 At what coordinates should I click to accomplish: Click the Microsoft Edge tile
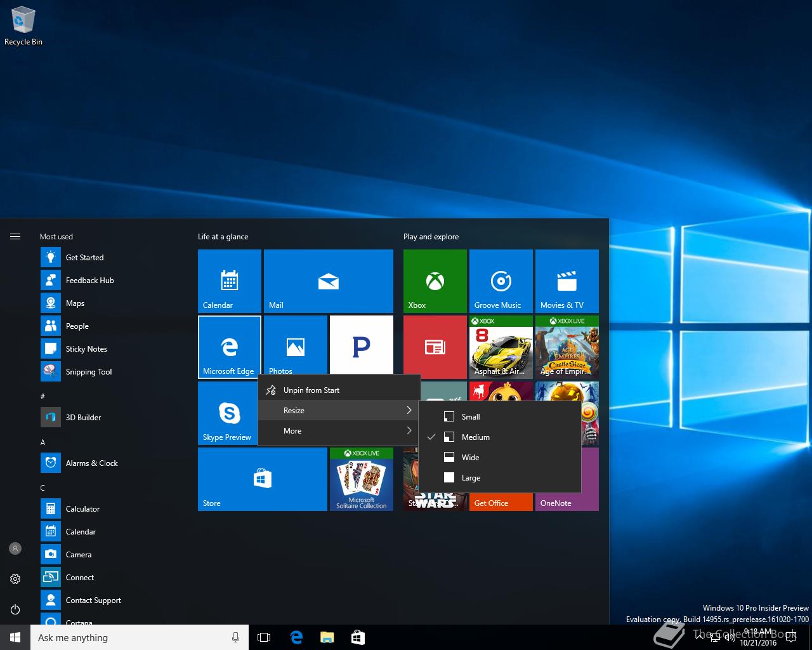pyautogui.click(x=230, y=347)
